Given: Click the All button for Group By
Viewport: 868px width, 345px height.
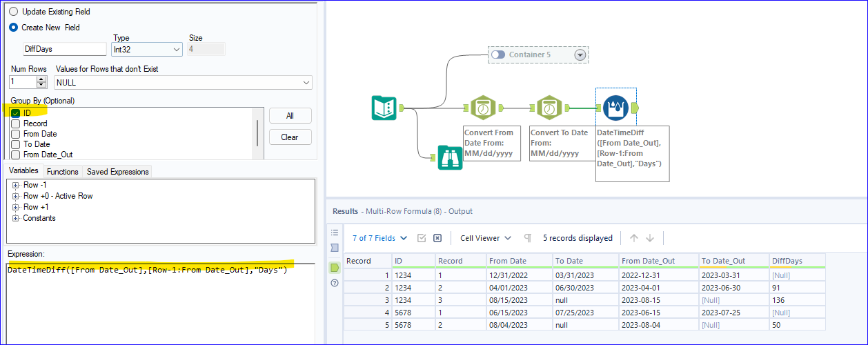Looking at the screenshot, I should click(290, 116).
